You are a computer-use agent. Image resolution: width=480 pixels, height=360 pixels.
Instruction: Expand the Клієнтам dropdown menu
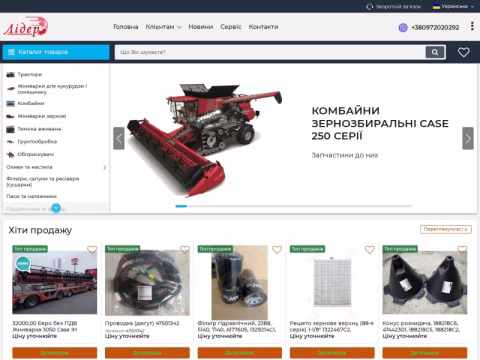pos(163,27)
